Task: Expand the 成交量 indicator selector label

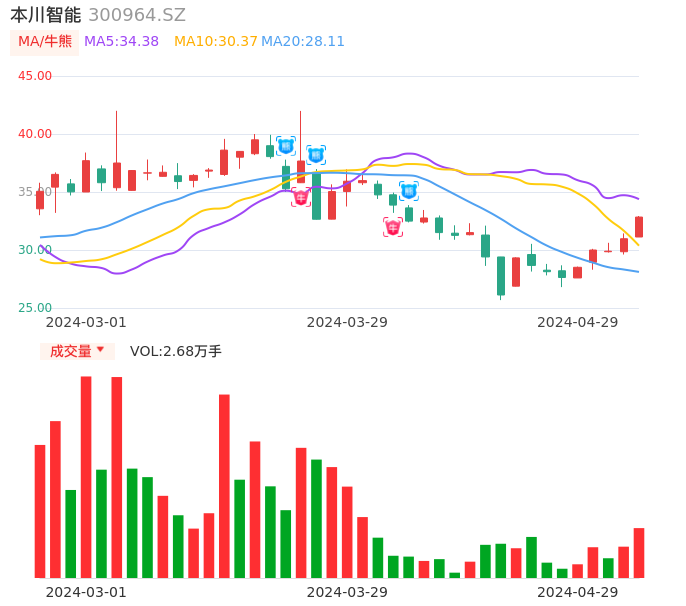Action: [x=71, y=351]
